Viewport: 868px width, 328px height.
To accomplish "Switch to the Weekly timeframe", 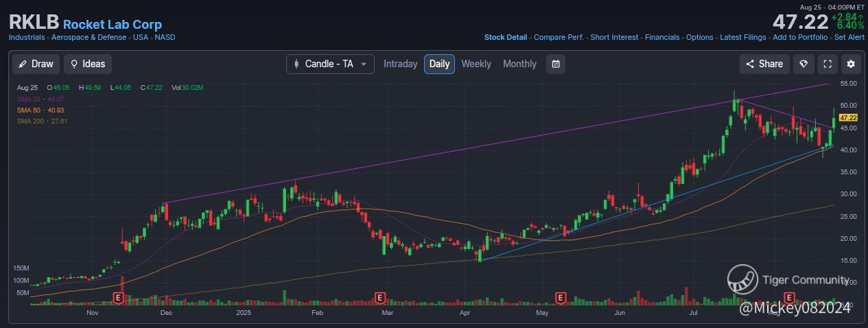I will coord(476,64).
